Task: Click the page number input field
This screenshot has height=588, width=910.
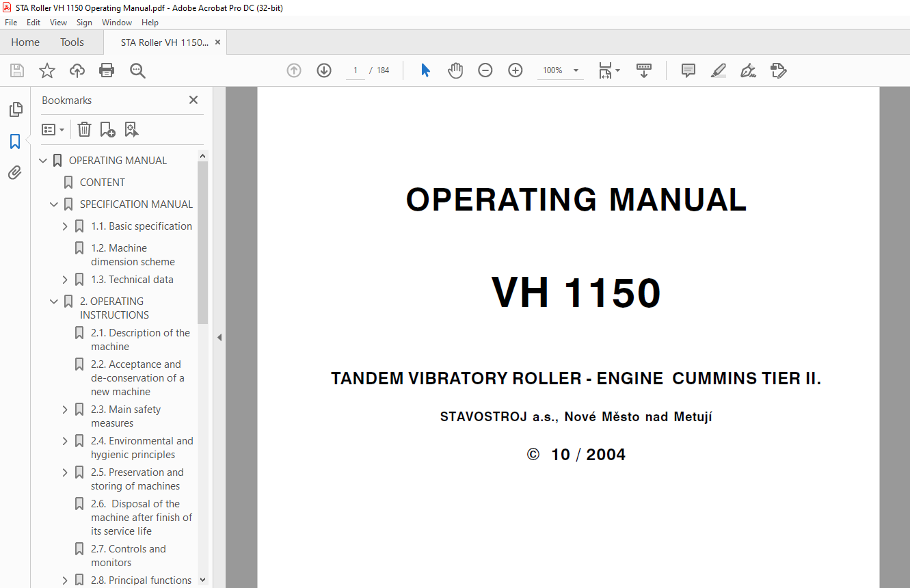Action: [356, 70]
